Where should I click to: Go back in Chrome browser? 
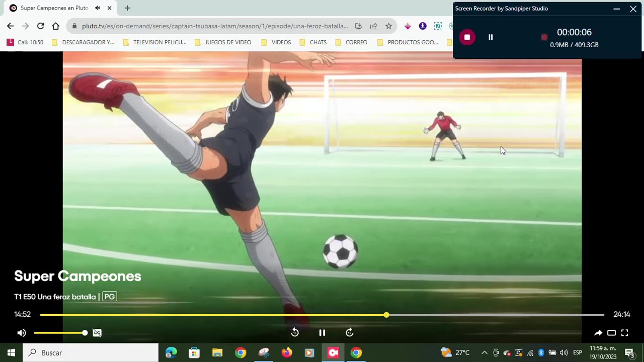(11, 26)
